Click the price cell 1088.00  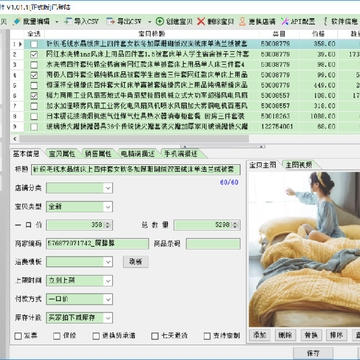318,116
